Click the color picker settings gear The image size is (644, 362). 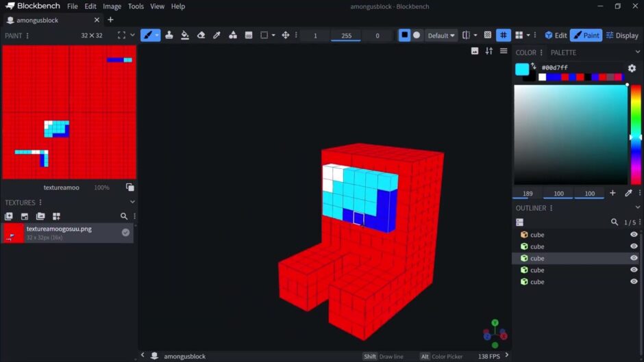(x=632, y=68)
